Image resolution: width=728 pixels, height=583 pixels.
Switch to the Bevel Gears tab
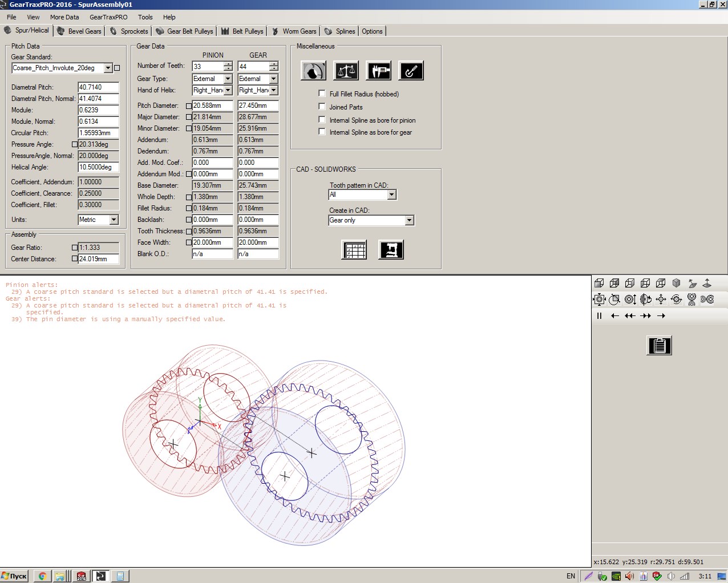tap(79, 31)
